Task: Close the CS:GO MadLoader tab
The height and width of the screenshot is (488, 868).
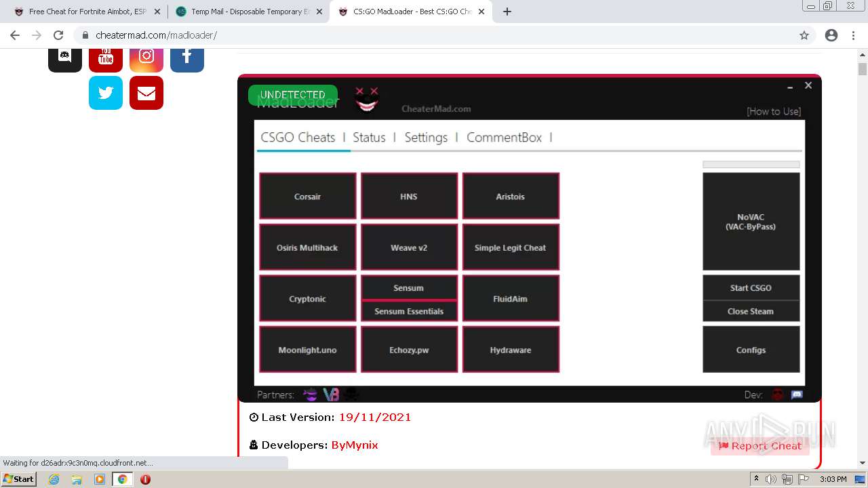Action: (481, 12)
